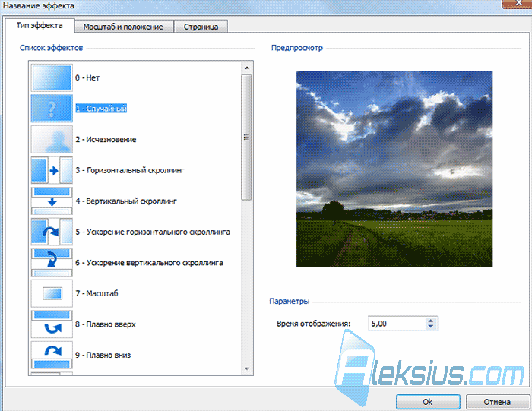
Task: Click the Время отображения value field
Action: point(396,324)
